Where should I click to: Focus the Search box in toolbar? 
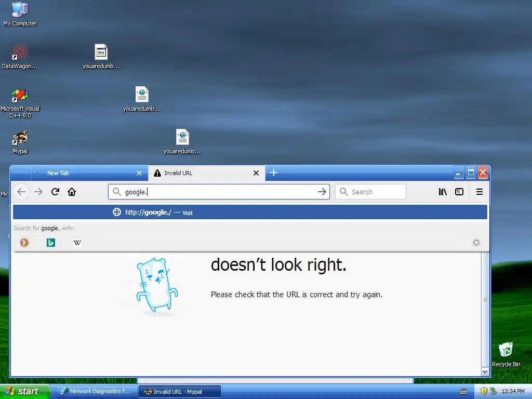pyautogui.click(x=370, y=192)
